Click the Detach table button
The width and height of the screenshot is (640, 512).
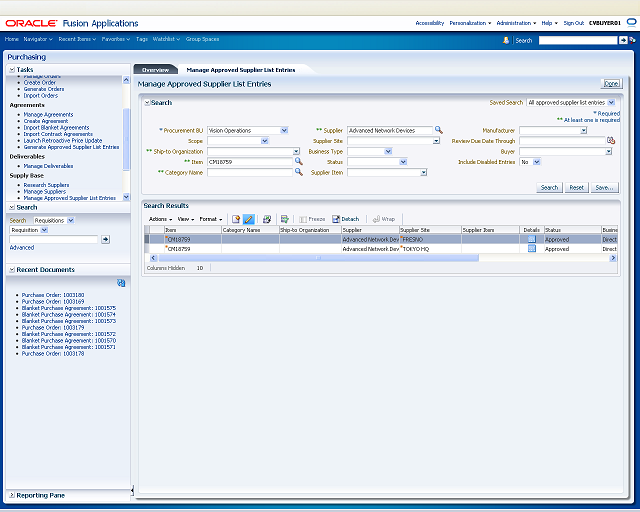[345, 219]
